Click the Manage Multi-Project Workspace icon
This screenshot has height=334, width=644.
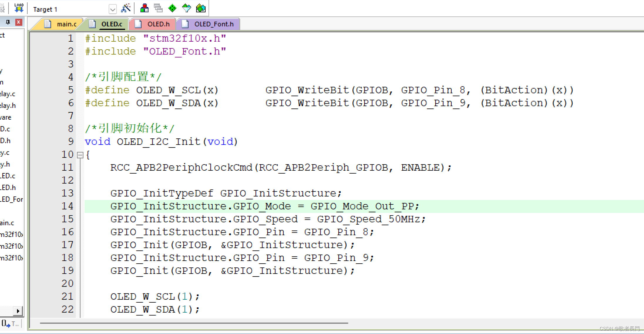tap(158, 8)
